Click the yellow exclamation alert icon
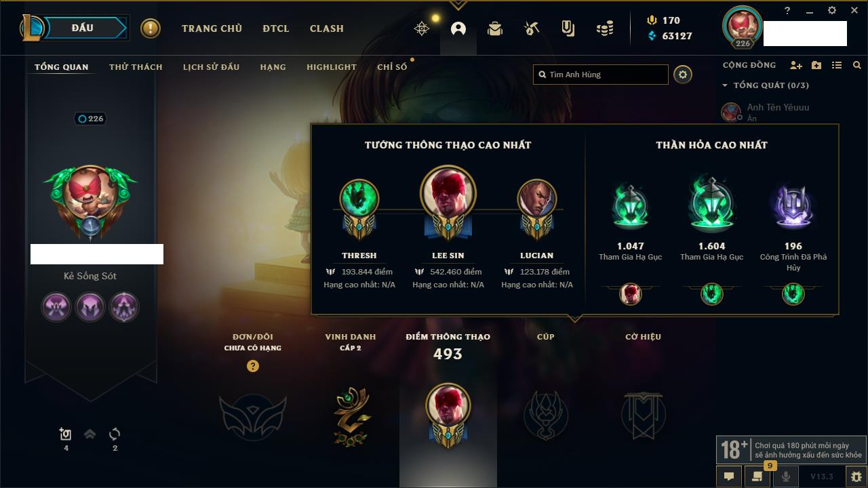This screenshot has height=488, width=868. click(151, 28)
